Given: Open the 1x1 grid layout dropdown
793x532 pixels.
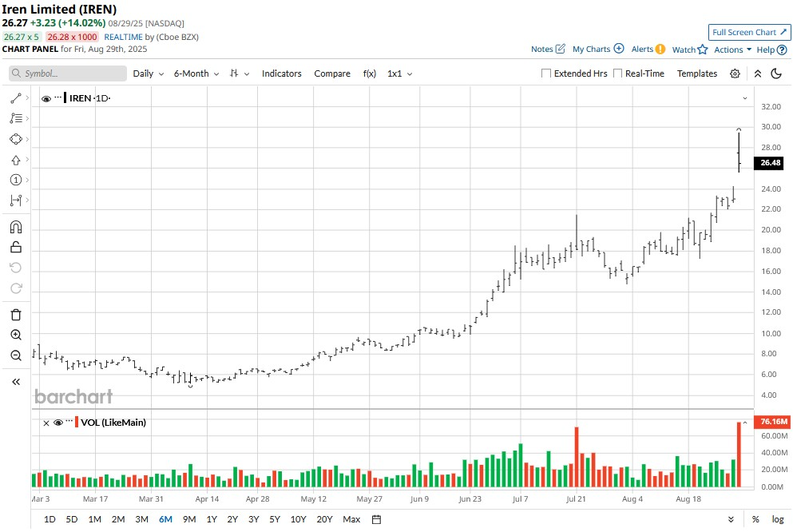Looking at the screenshot, I should (x=399, y=73).
